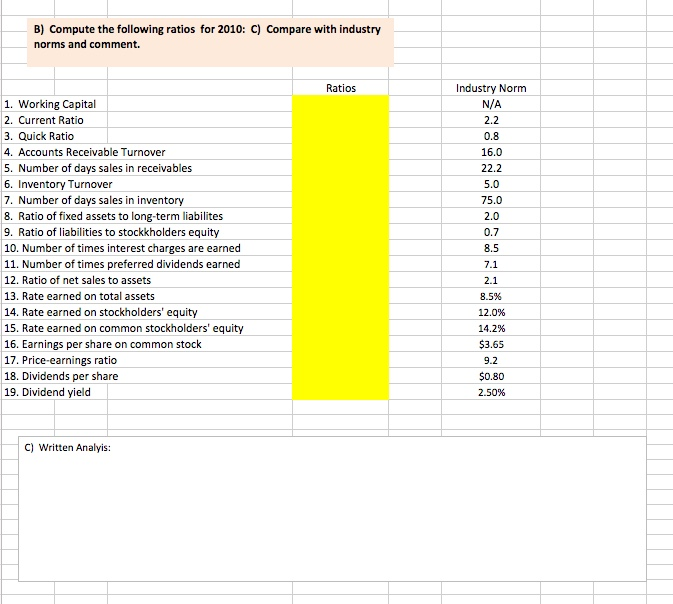
Task: Select industry norm value $3.65
Action: pos(491,344)
